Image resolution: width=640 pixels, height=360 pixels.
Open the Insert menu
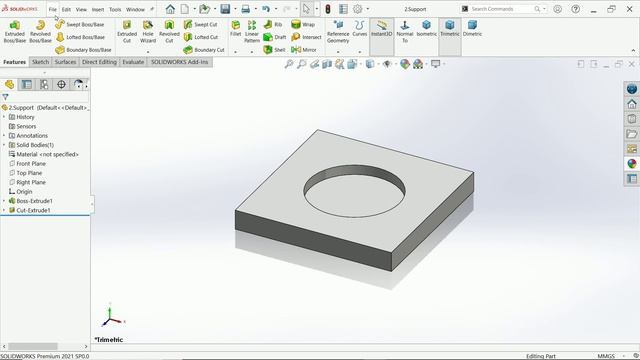(98, 9)
